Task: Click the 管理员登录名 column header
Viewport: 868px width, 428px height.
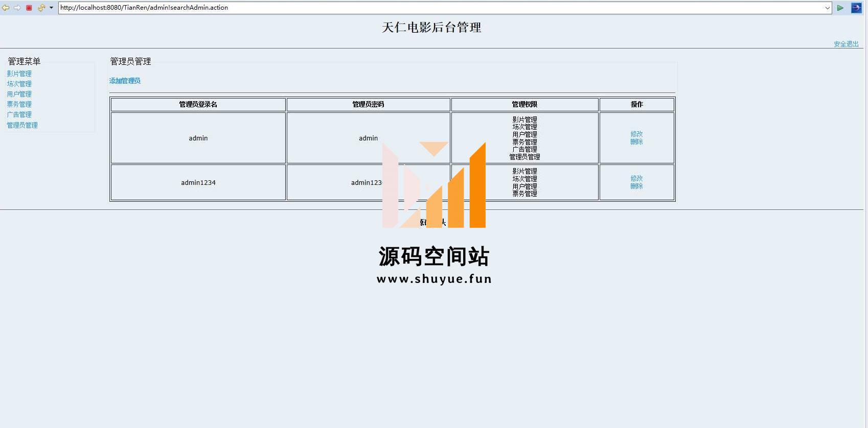Action: point(198,104)
